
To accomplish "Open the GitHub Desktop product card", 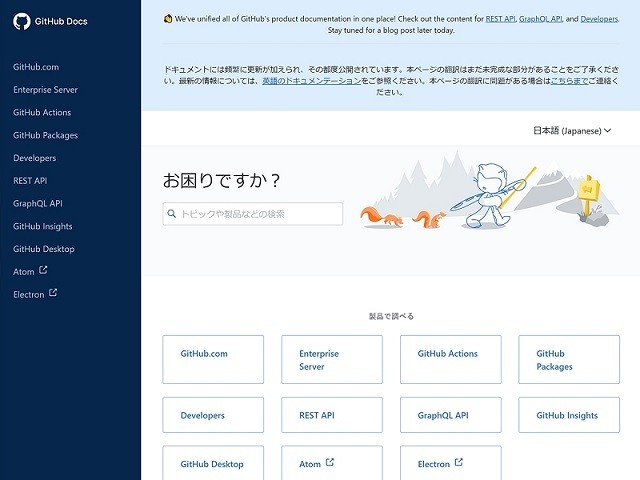I will point(213,463).
